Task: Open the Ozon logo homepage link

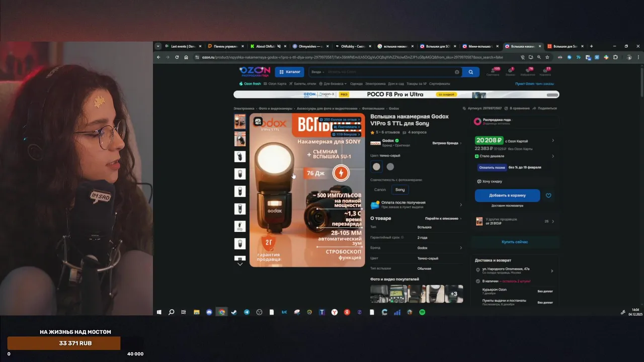Action: pos(255,72)
